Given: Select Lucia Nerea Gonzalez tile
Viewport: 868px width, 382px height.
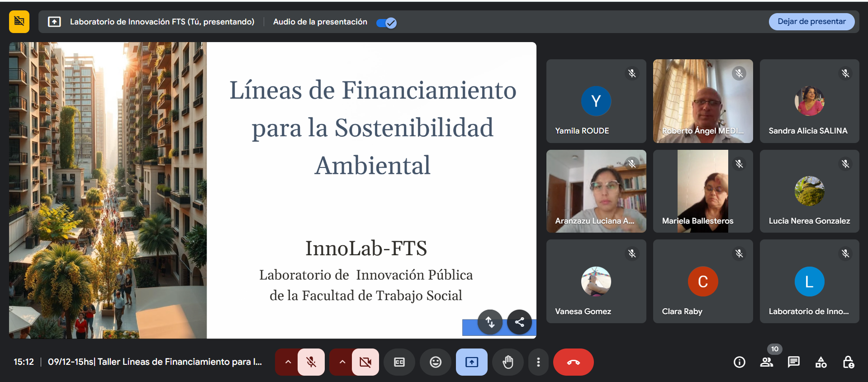Looking at the screenshot, I should pyautogui.click(x=810, y=191).
